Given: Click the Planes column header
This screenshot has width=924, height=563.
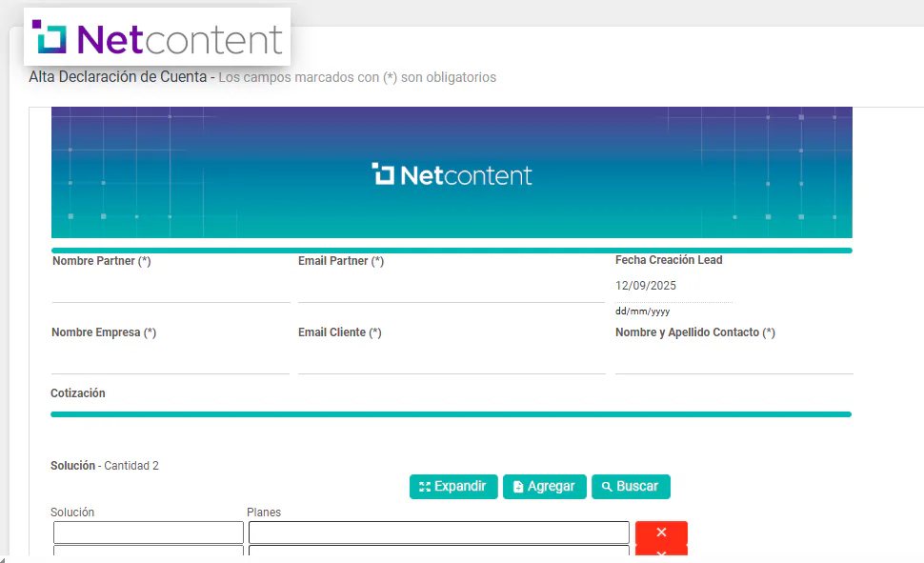Looking at the screenshot, I should 264,513.
